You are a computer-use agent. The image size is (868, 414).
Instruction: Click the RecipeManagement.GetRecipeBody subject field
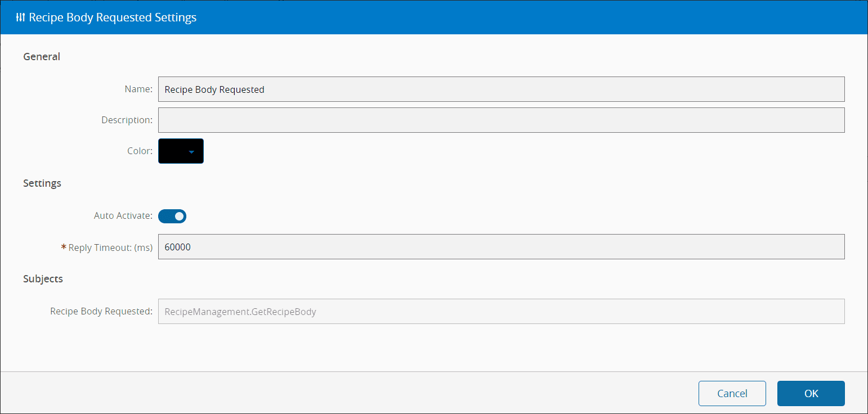[x=501, y=311]
